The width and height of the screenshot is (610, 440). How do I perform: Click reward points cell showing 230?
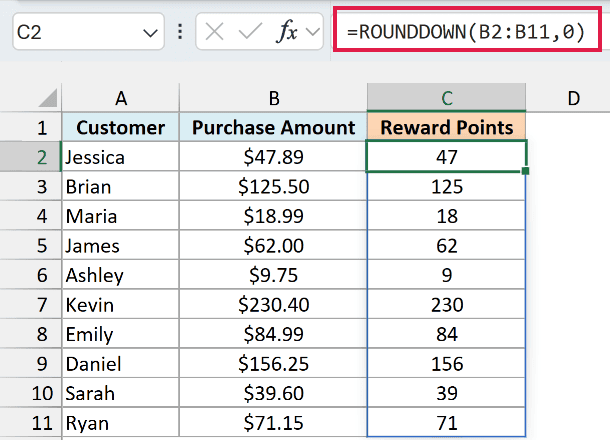pyautogui.click(x=447, y=305)
